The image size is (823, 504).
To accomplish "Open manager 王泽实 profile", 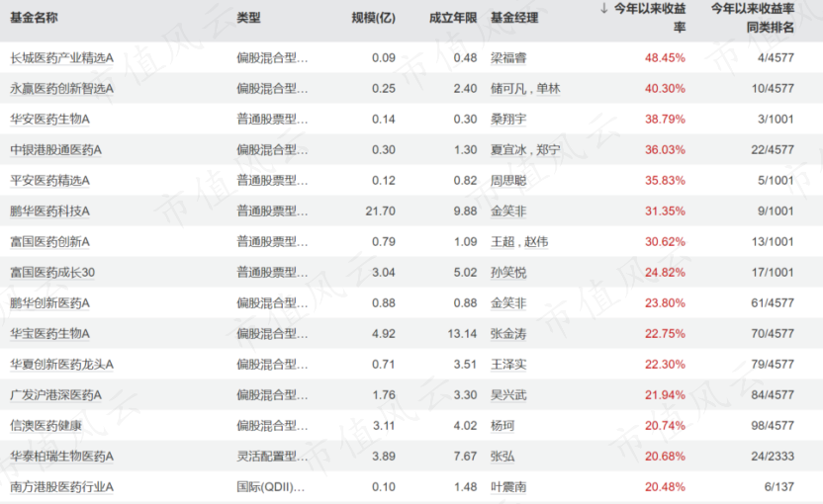I will click(508, 365).
